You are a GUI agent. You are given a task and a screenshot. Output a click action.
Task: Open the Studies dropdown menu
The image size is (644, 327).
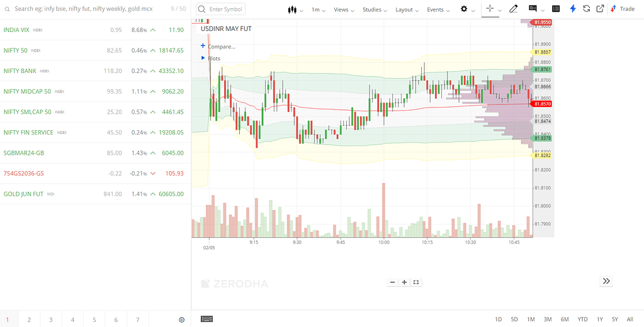375,9
